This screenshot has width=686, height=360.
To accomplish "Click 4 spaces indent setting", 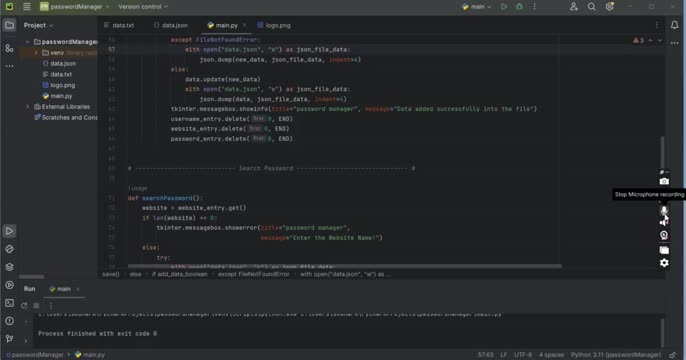I will (551, 355).
